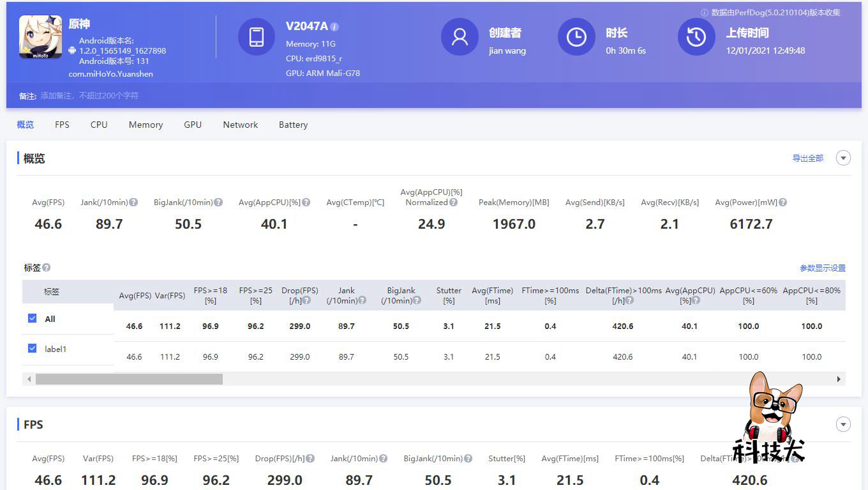
Task: Open the Battery tab
Action: point(293,125)
